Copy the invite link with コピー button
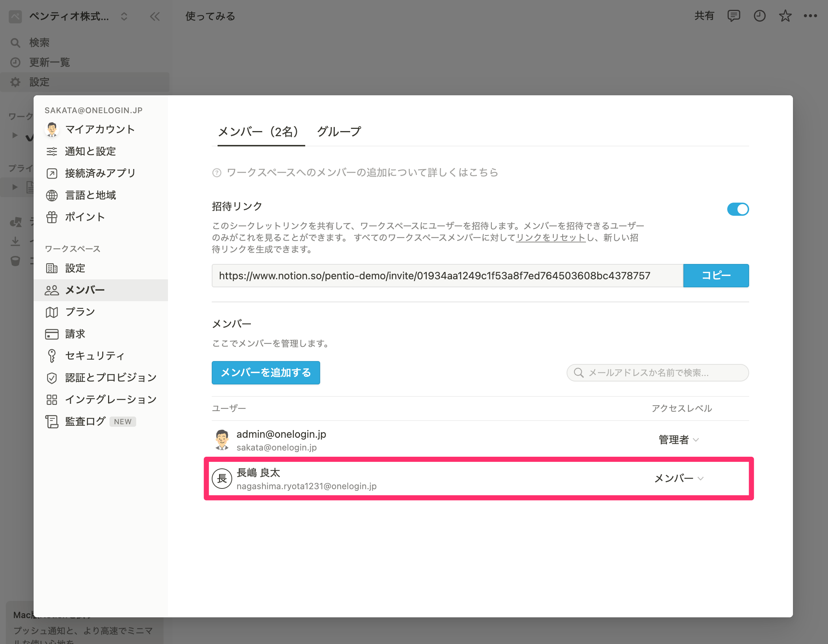 tap(716, 276)
